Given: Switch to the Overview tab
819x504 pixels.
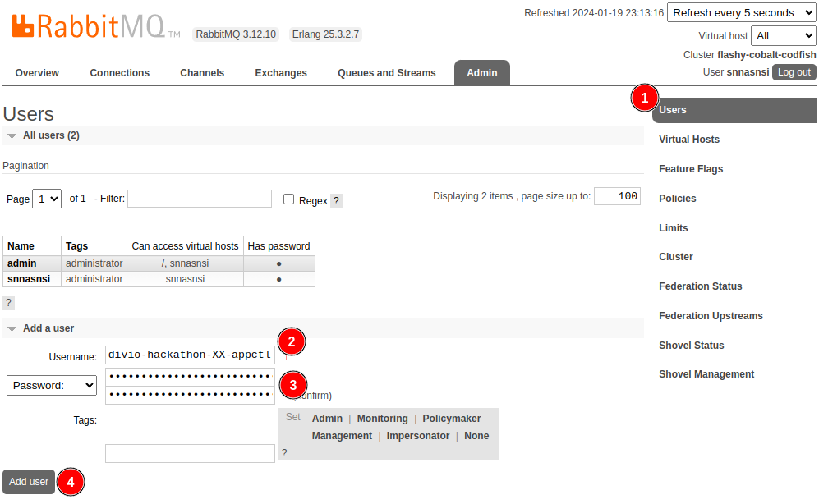Looking at the screenshot, I should click(x=36, y=72).
